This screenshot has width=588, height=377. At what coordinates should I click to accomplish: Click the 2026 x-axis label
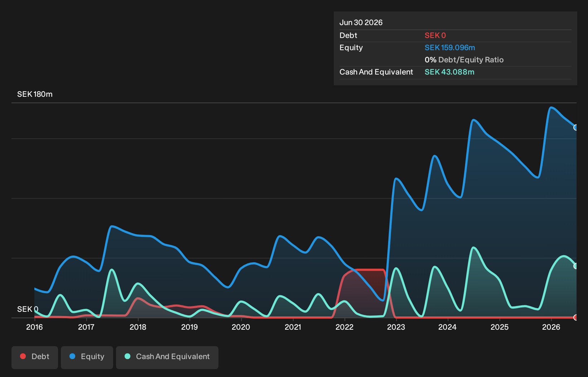(551, 327)
